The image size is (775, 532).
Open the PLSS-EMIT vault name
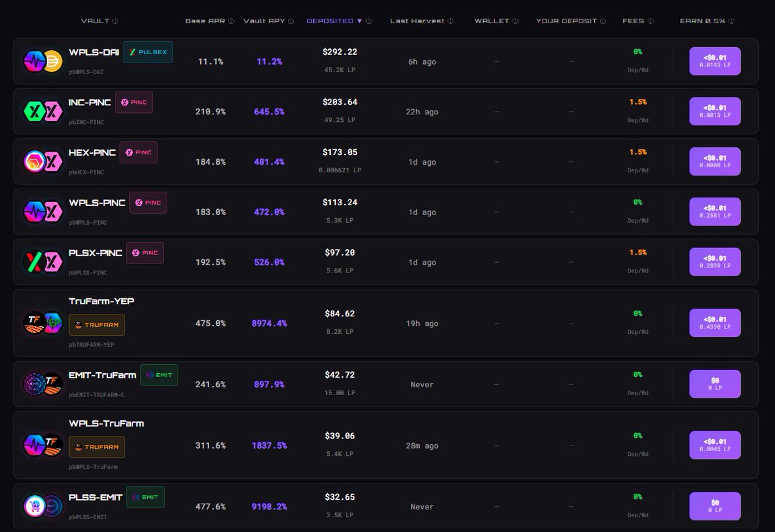click(96, 497)
